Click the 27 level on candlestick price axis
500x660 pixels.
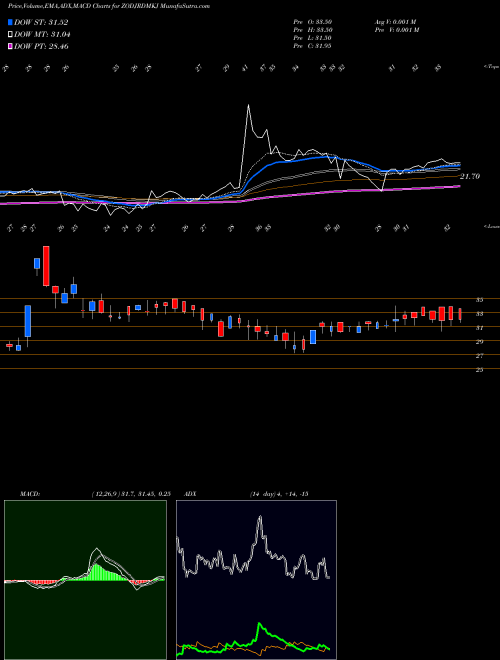(479, 356)
